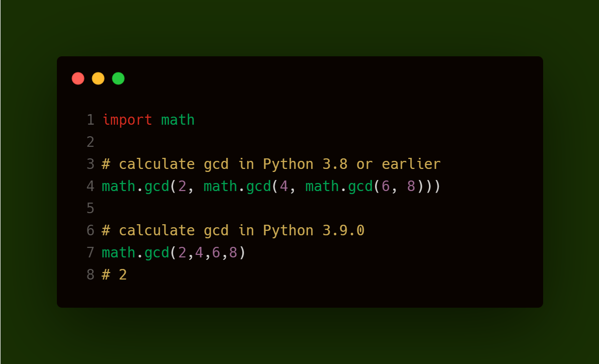Click the "# 2" result comment

coord(114,275)
